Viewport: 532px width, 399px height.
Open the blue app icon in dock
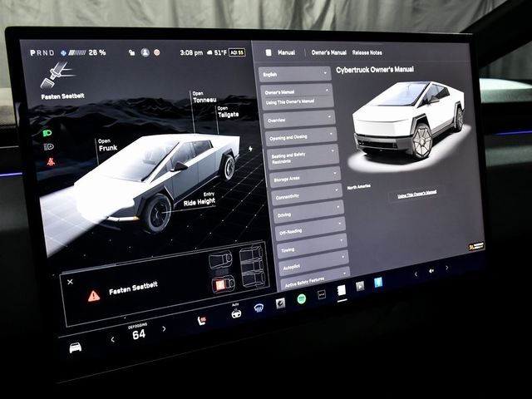point(378,283)
